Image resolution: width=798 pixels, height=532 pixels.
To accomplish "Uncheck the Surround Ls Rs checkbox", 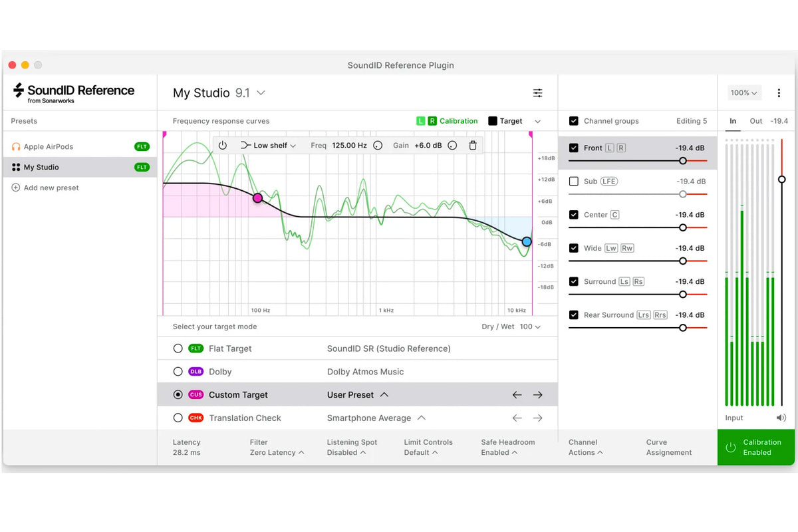I will 573,281.
